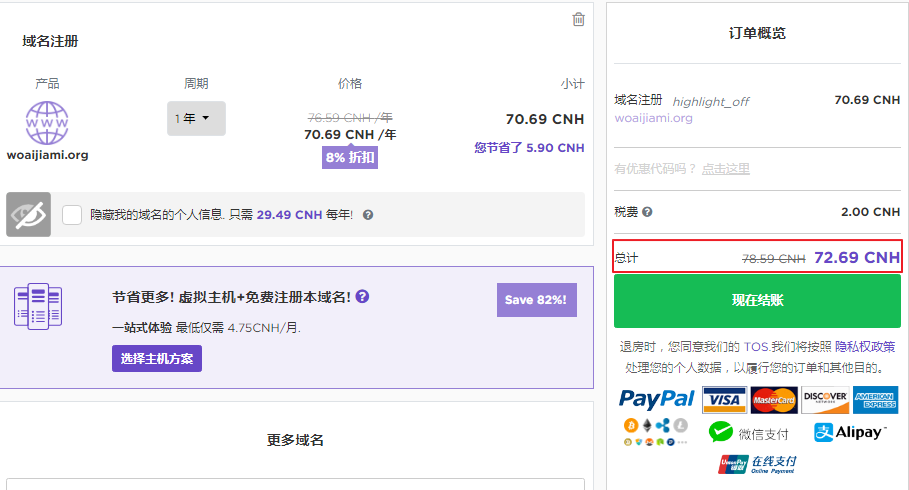Click the 29.49 CNH privacy price
The image size is (909, 490).
tap(289, 215)
